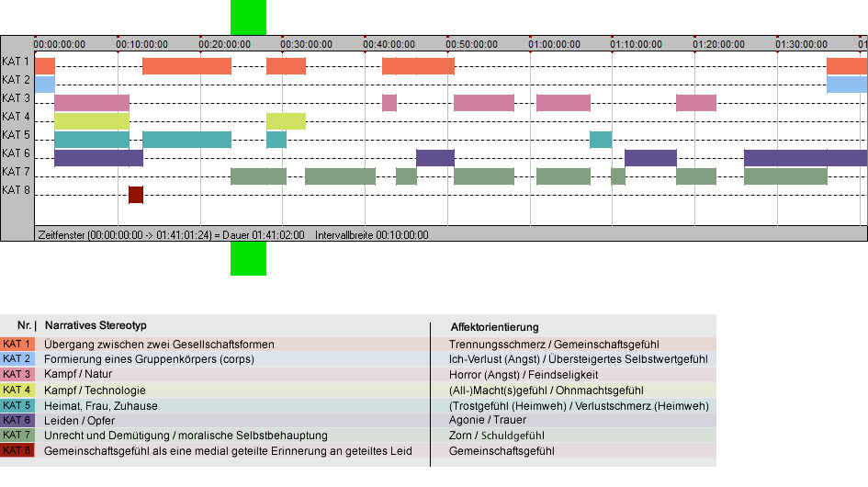
Task: Click the light blue KAT 2 legend swatch
Action: click(x=17, y=359)
